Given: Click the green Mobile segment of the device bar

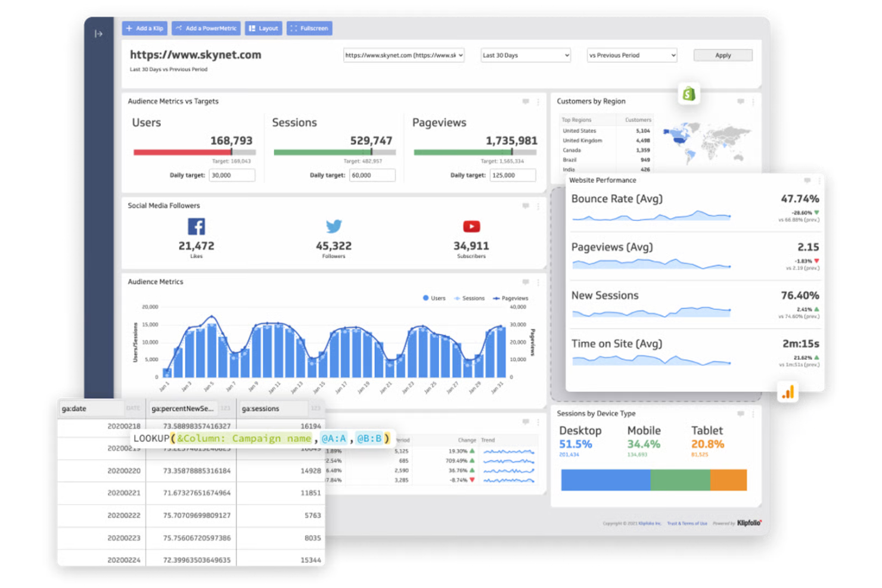Looking at the screenshot, I should (679, 480).
